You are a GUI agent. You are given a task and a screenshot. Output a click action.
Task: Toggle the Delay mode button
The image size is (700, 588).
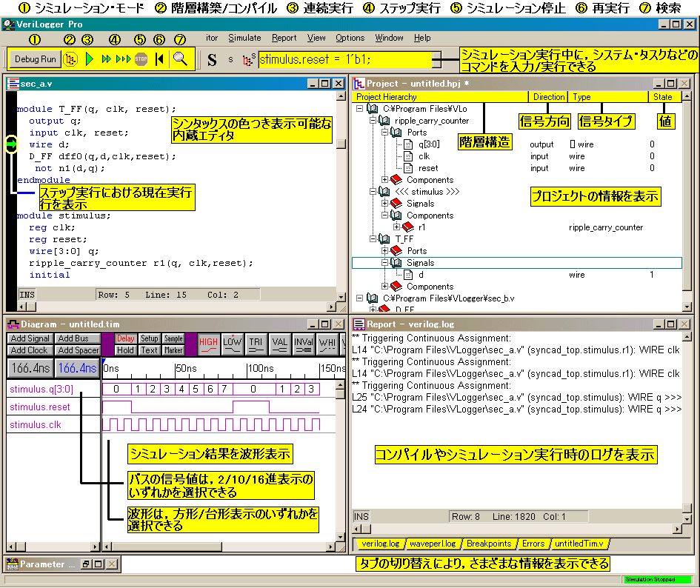(125, 338)
